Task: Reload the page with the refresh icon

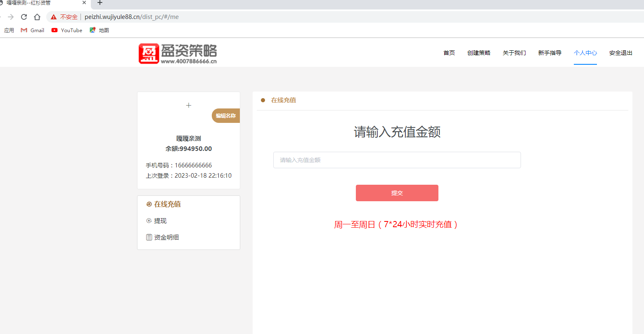Action: (24, 17)
